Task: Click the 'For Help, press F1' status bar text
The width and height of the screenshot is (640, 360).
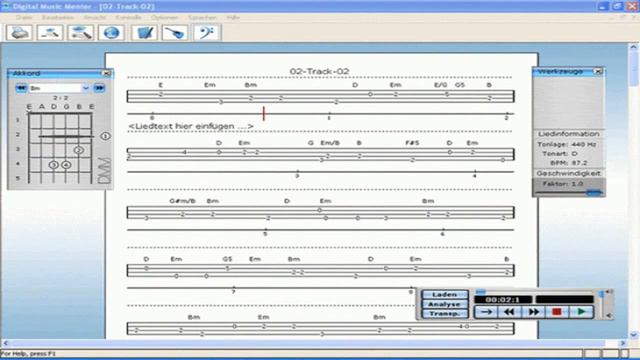Action: tap(28, 353)
